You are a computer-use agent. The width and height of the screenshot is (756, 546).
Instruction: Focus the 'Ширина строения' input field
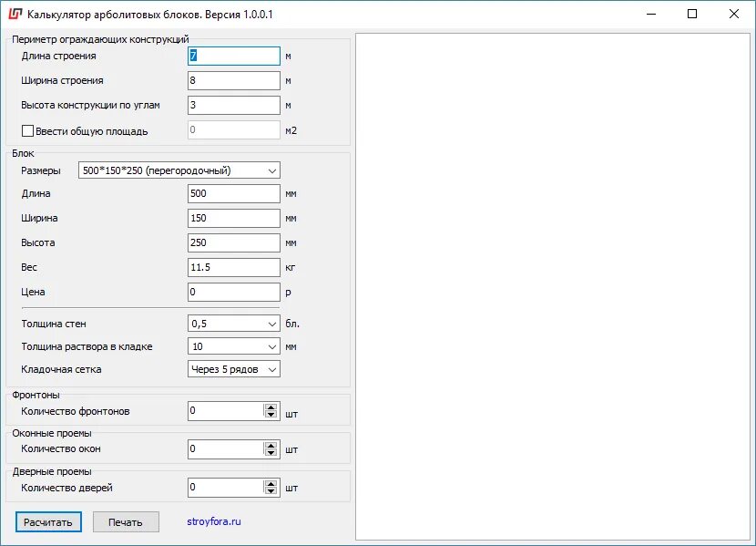point(234,80)
